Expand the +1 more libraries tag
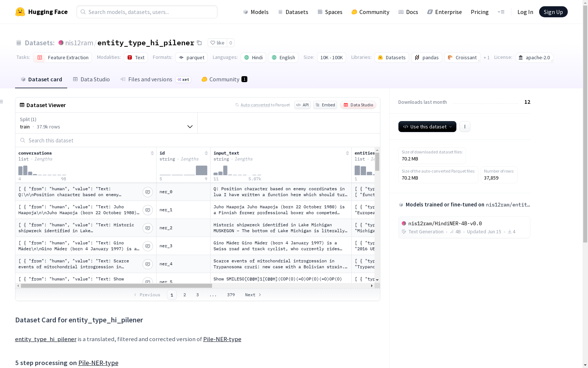The height and width of the screenshot is (368, 588). (x=487, y=57)
